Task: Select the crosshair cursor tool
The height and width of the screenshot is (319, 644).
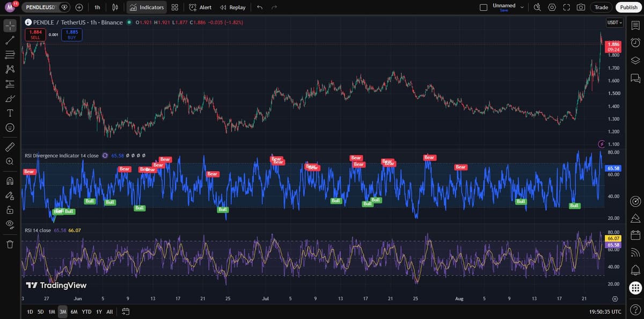Action: (x=10, y=25)
